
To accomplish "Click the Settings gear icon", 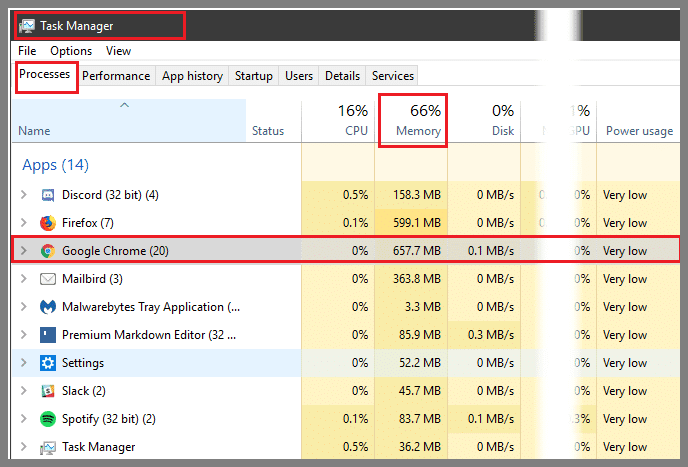I will pos(47,363).
